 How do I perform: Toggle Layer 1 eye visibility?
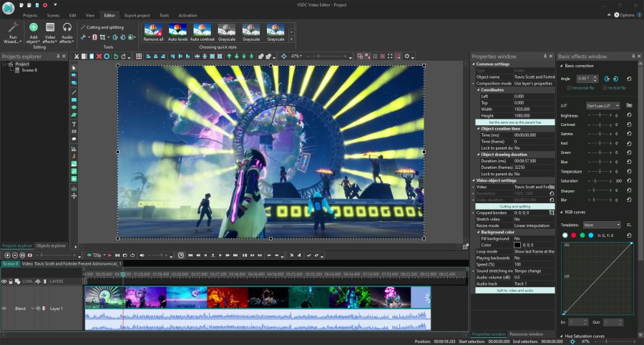tap(4, 308)
